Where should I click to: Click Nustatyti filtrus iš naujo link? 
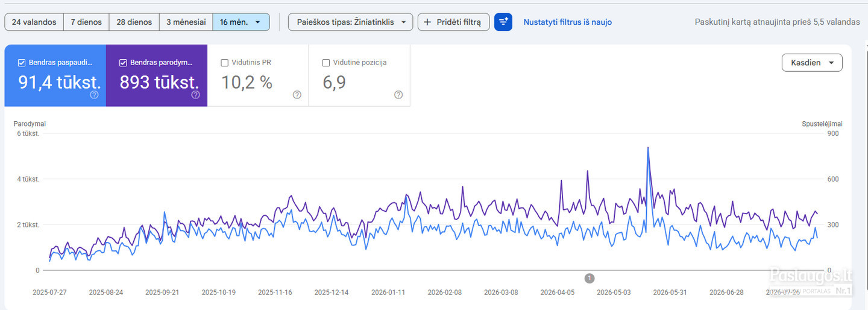click(567, 22)
